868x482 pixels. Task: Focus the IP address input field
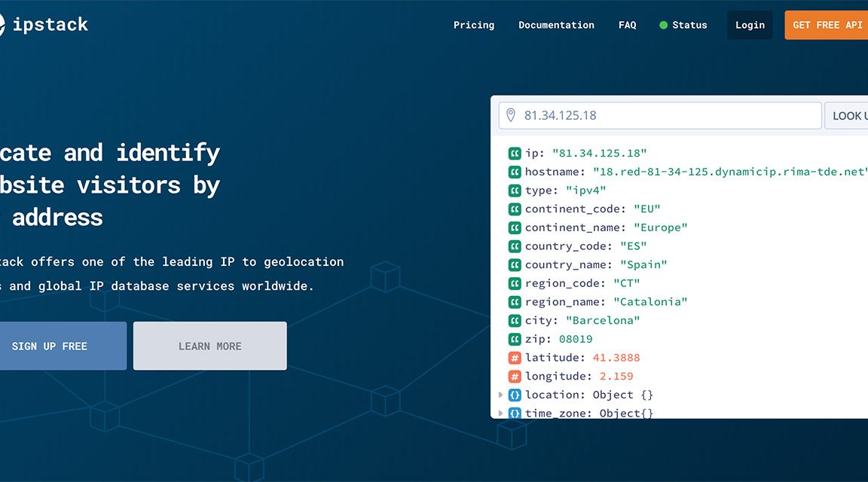667,115
